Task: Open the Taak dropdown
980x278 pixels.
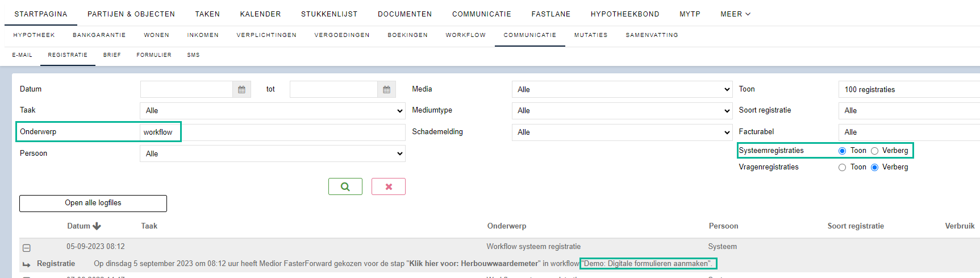Action: point(273,111)
